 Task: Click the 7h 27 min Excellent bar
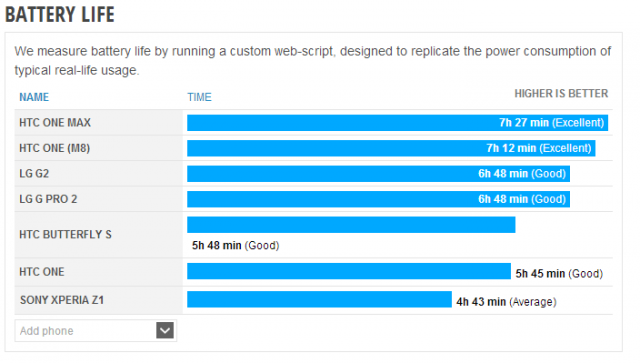click(398, 122)
